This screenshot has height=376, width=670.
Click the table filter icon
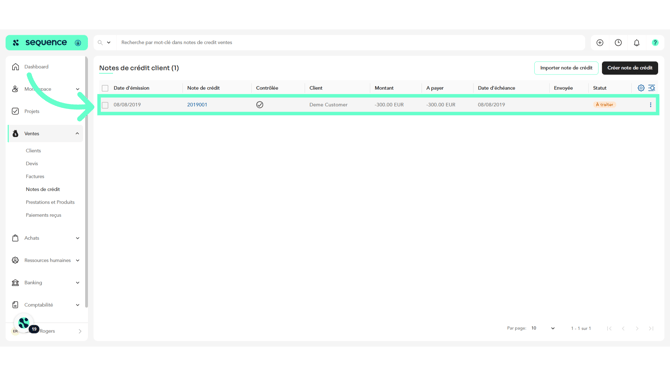pos(652,88)
